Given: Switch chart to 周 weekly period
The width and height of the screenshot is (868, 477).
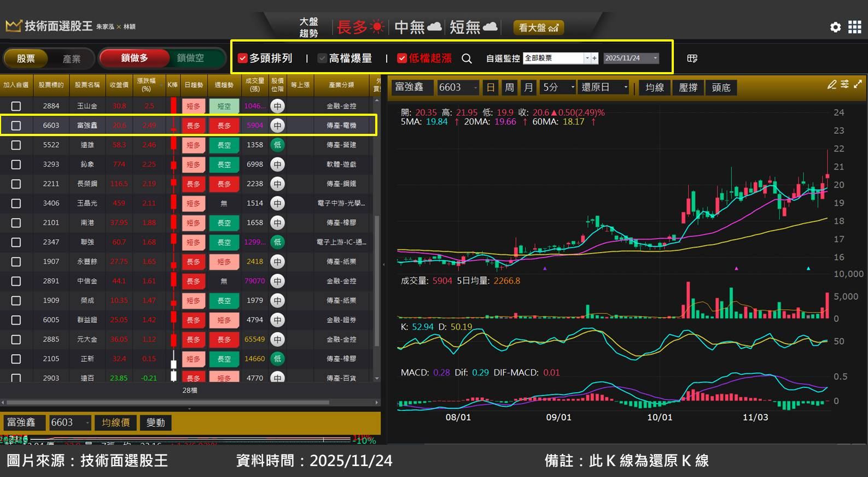Looking at the screenshot, I should 509,87.
